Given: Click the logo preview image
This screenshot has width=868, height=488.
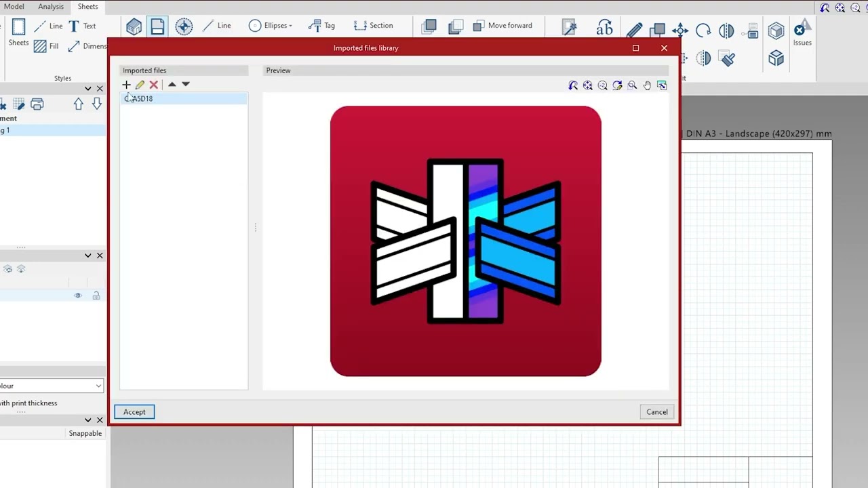Looking at the screenshot, I should [465, 241].
